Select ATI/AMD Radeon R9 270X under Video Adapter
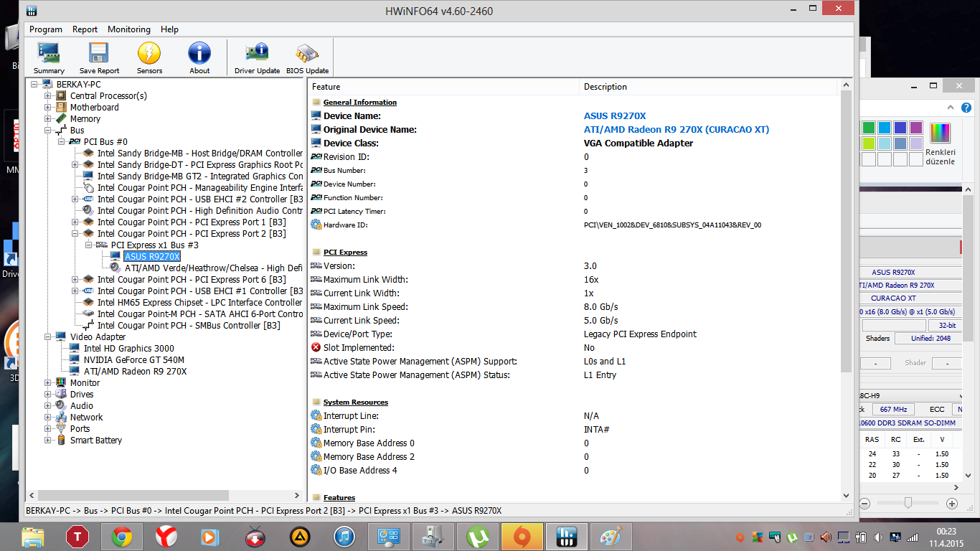The height and width of the screenshot is (551, 980). 135,372
